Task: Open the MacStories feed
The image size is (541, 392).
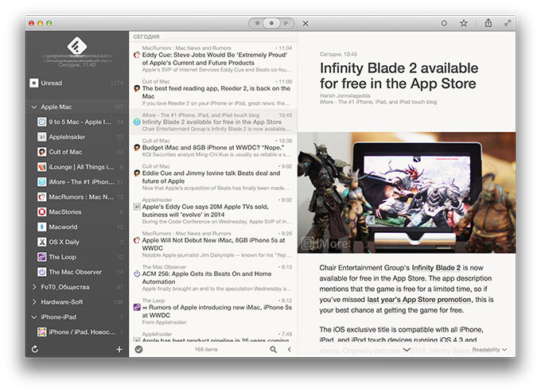Action: tap(77, 212)
